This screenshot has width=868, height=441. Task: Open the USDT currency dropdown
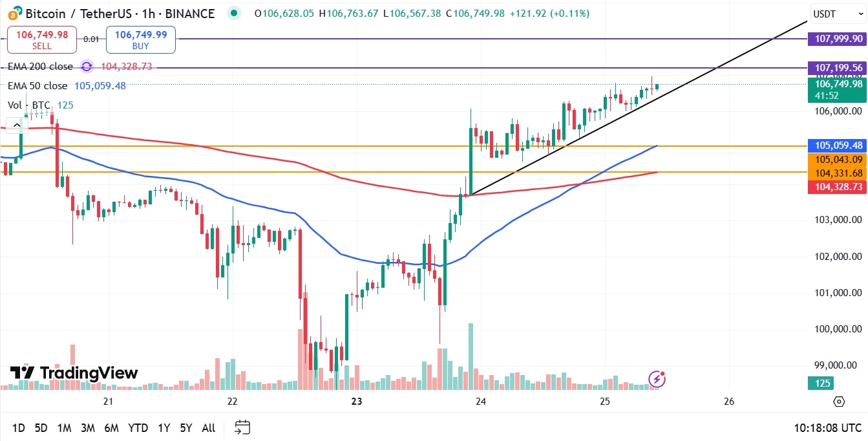point(837,14)
